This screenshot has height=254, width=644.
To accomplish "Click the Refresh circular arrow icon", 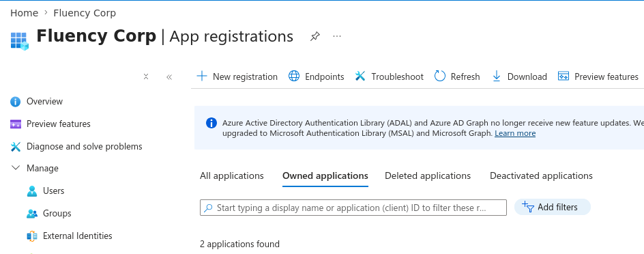I will coord(440,76).
